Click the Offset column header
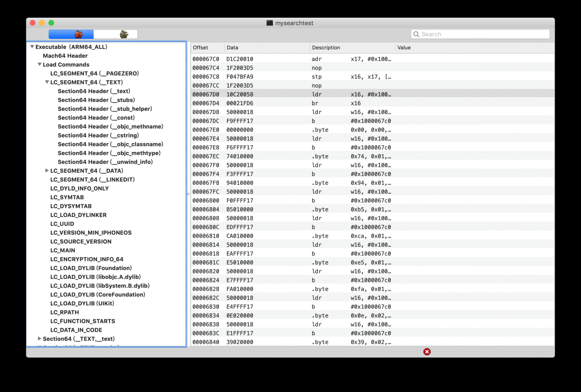The height and width of the screenshot is (392, 581). 207,48
